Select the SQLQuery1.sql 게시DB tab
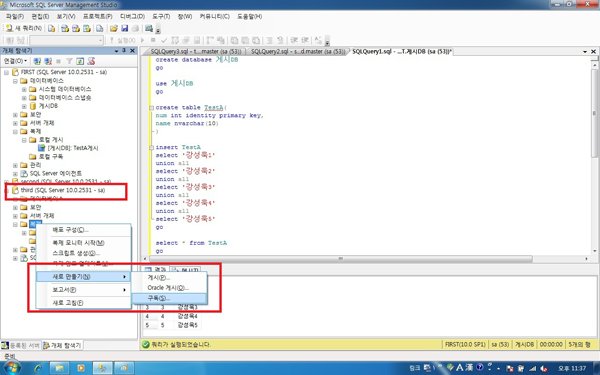 pos(401,51)
